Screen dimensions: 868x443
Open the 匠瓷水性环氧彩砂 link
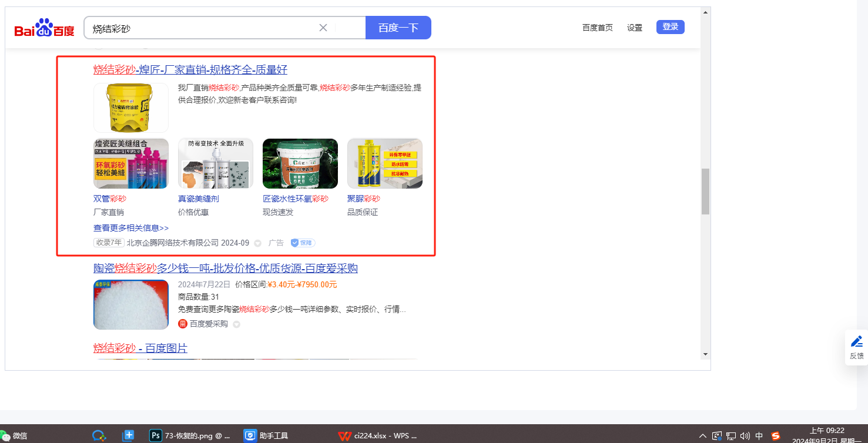pos(296,199)
